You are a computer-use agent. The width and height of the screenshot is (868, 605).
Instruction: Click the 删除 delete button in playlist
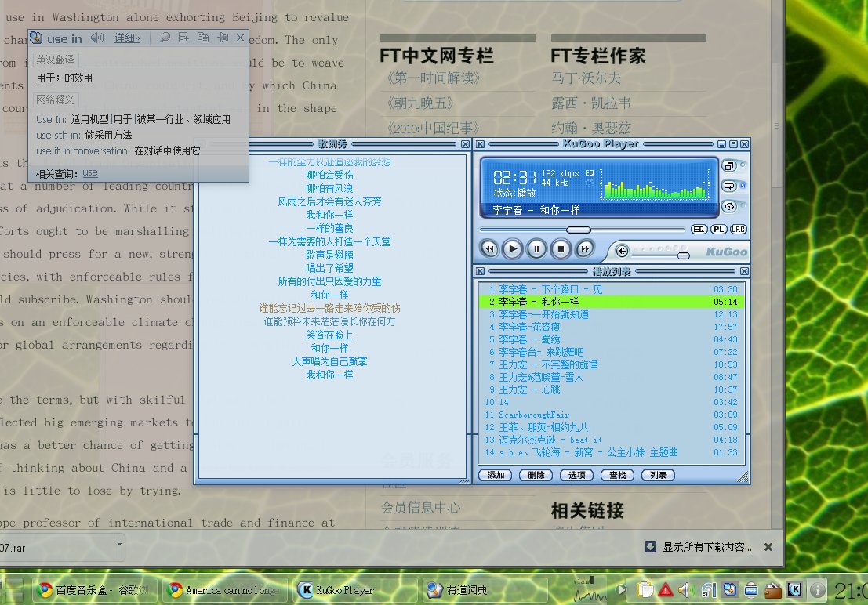click(536, 475)
